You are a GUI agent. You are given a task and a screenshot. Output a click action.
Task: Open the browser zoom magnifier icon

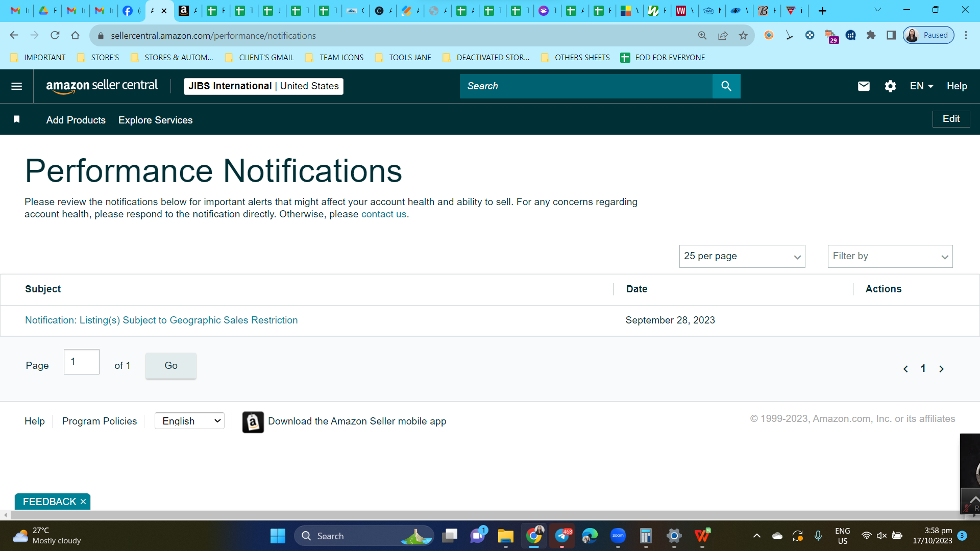[702, 35]
